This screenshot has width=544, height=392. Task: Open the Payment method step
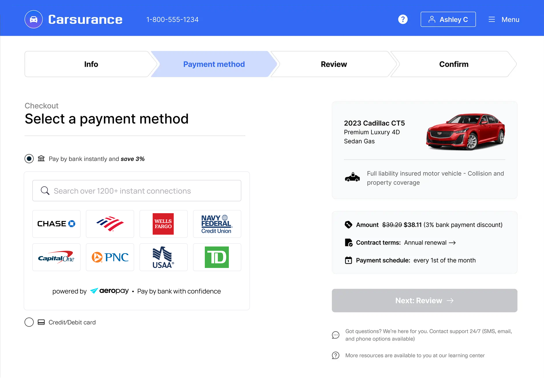214,64
